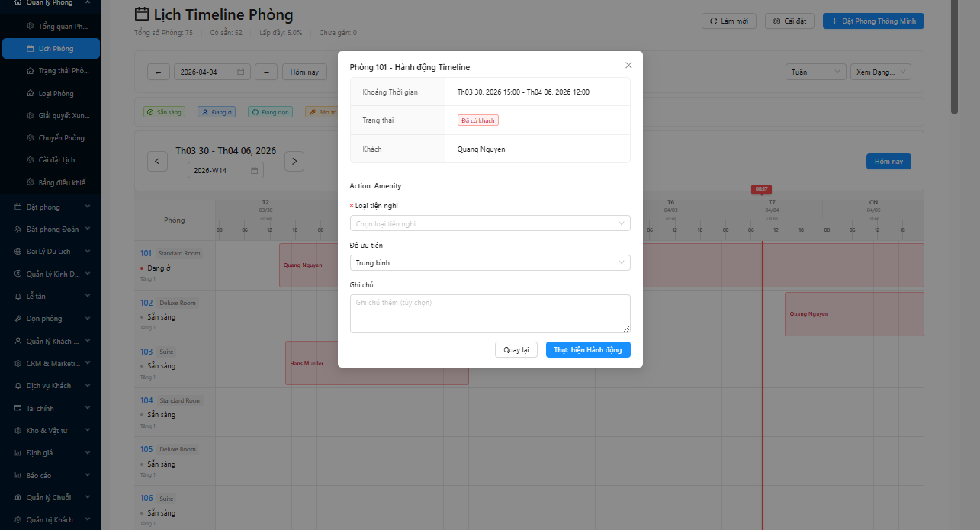Click the Quay lại button
The width and height of the screenshot is (980, 530).
coord(516,349)
